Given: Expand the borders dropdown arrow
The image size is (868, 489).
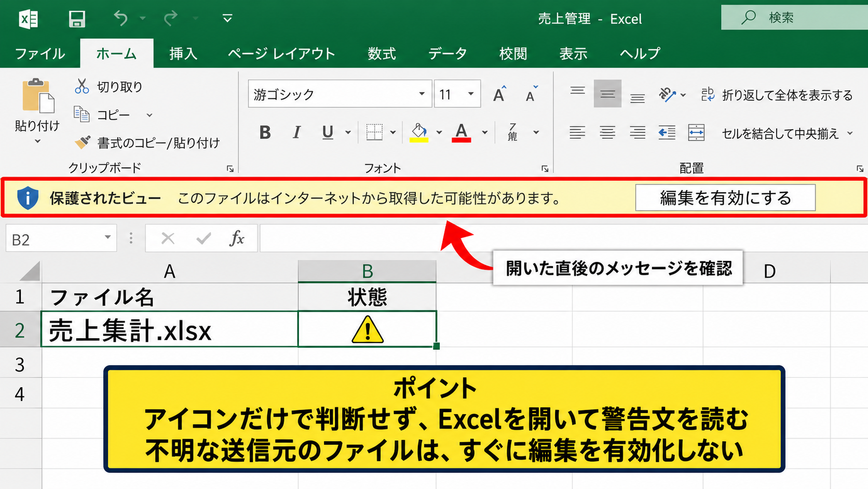Looking at the screenshot, I should (393, 133).
